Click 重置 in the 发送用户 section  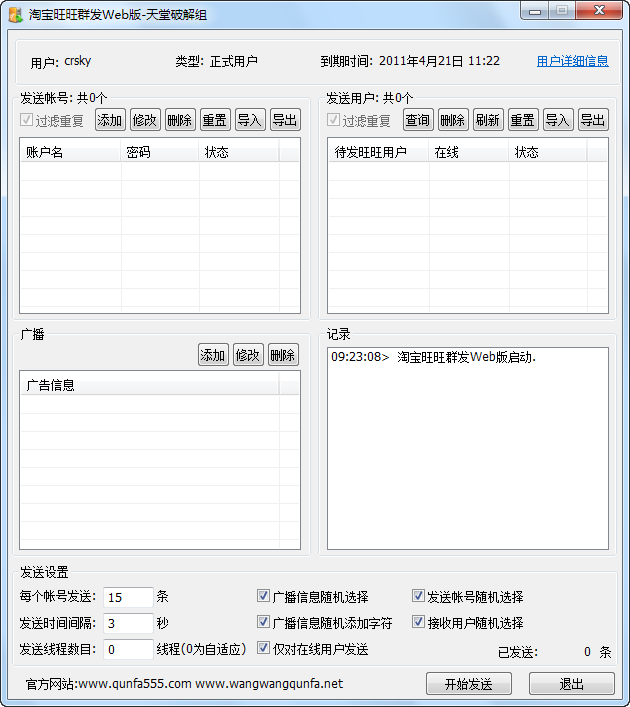click(x=523, y=120)
